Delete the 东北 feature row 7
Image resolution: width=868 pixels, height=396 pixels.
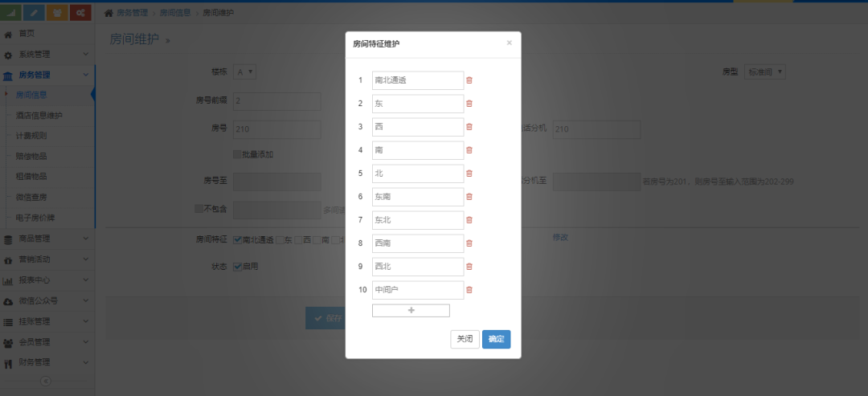click(469, 219)
